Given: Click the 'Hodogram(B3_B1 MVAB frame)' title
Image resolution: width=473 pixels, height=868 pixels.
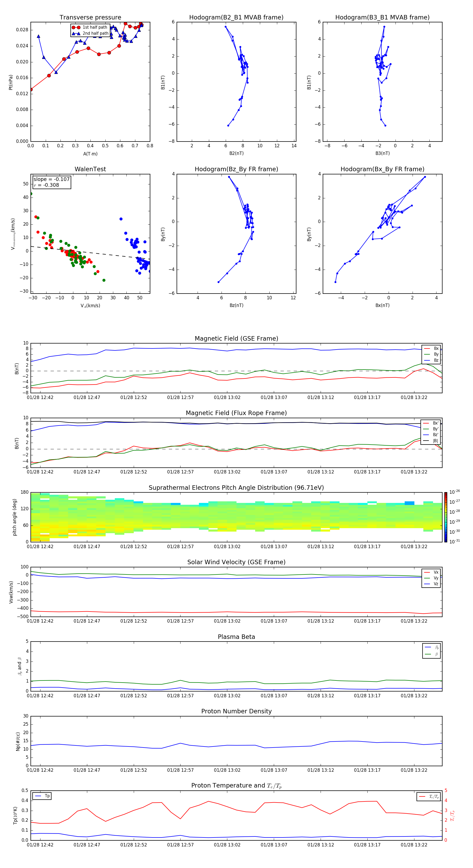Looking at the screenshot, I should [382, 18].
